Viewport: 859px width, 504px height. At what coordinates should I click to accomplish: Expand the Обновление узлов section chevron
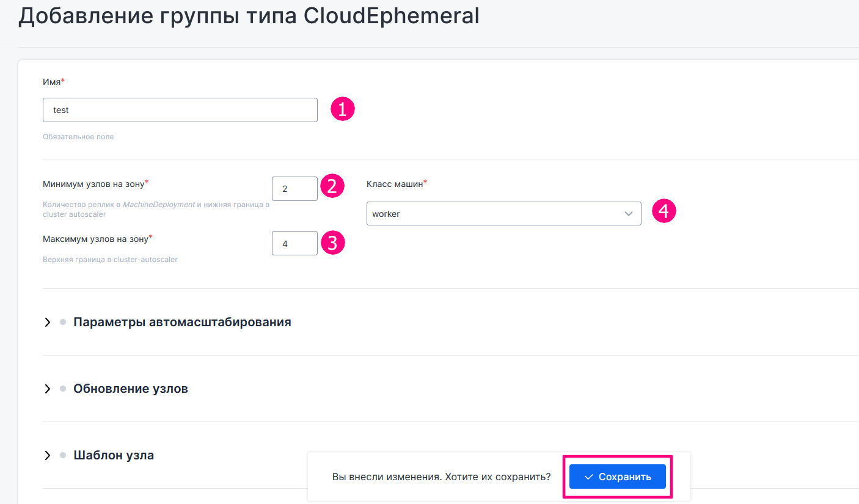48,389
